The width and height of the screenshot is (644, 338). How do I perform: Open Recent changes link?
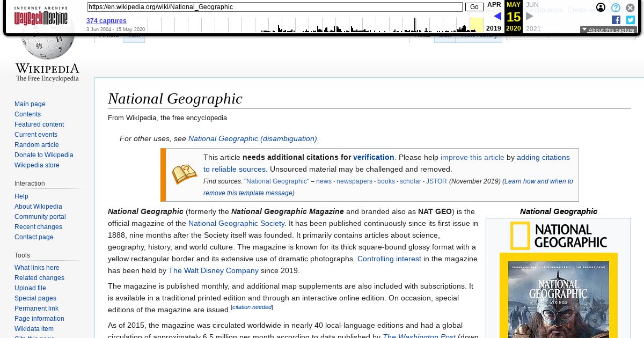tap(38, 227)
